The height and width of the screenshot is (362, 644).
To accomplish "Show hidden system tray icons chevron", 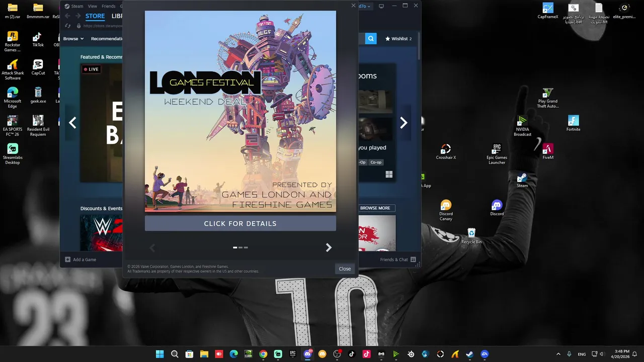I will pyautogui.click(x=558, y=354).
